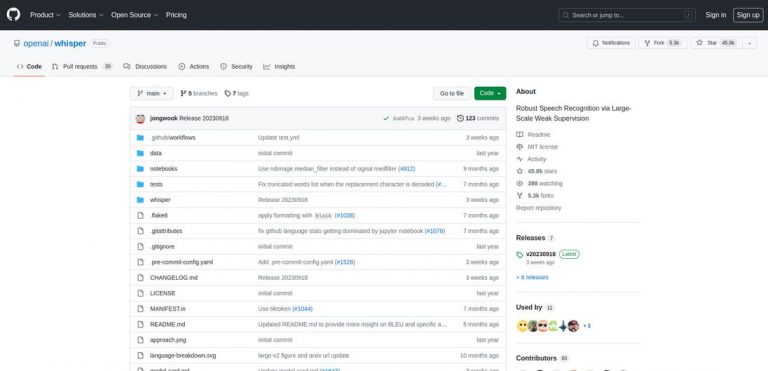
Task: Click the Report repository link
Action: click(538, 208)
